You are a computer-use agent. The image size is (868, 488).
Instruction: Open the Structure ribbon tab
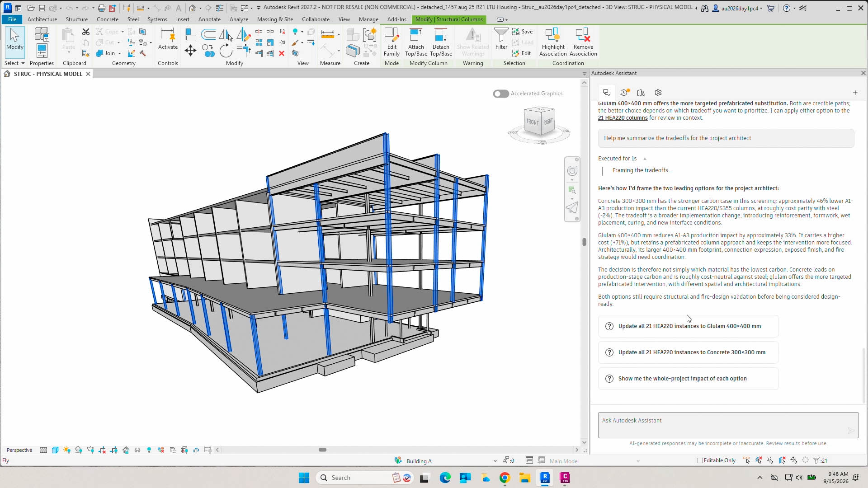point(77,19)
